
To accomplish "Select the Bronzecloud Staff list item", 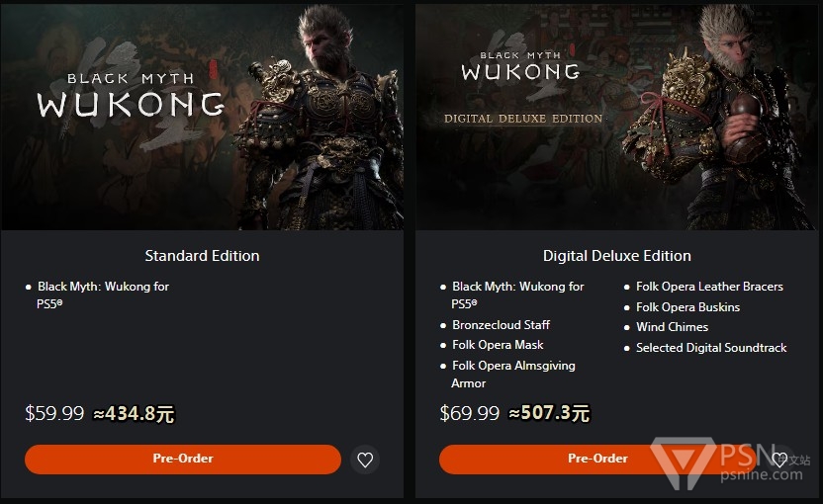I will 501,325.
